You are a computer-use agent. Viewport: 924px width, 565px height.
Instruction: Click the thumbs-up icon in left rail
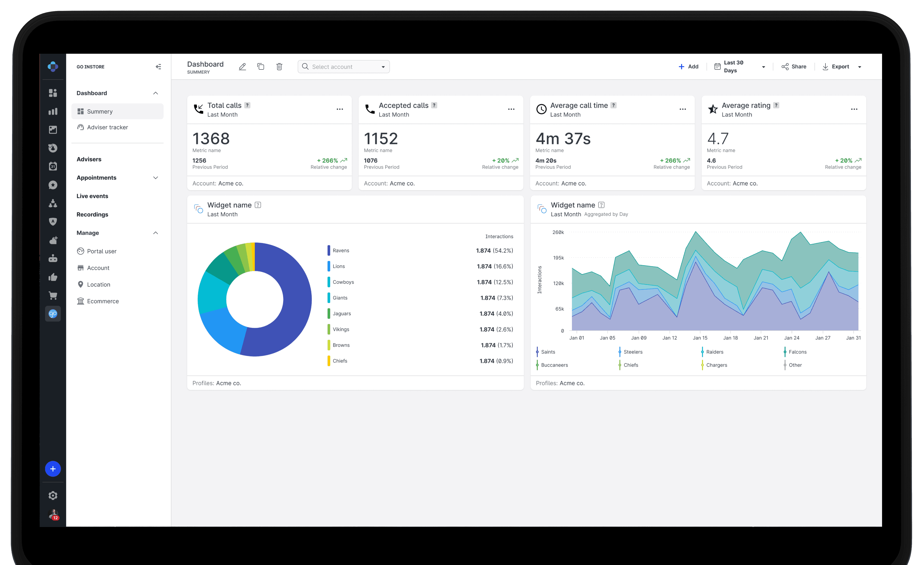[x=53, y=277]
